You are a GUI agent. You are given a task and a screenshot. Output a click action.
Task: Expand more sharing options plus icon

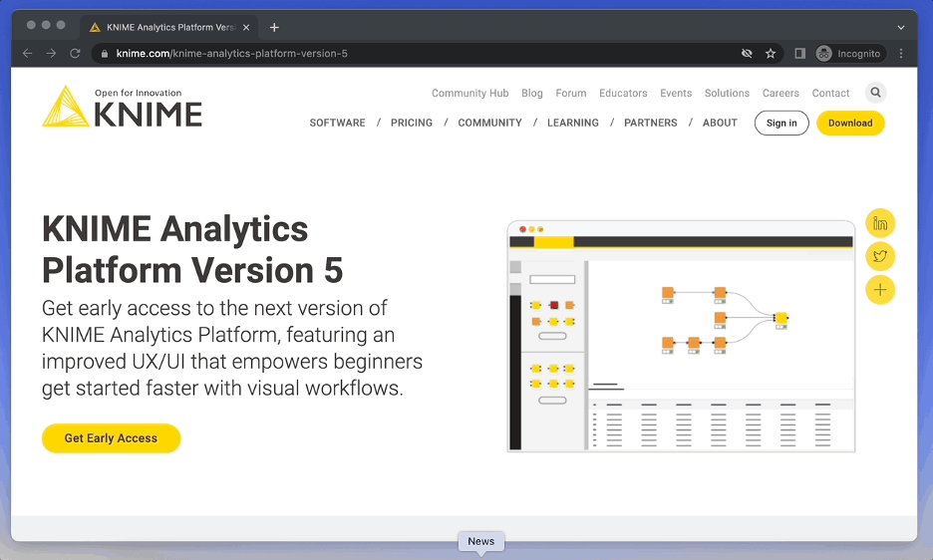(x=880, y=290)
